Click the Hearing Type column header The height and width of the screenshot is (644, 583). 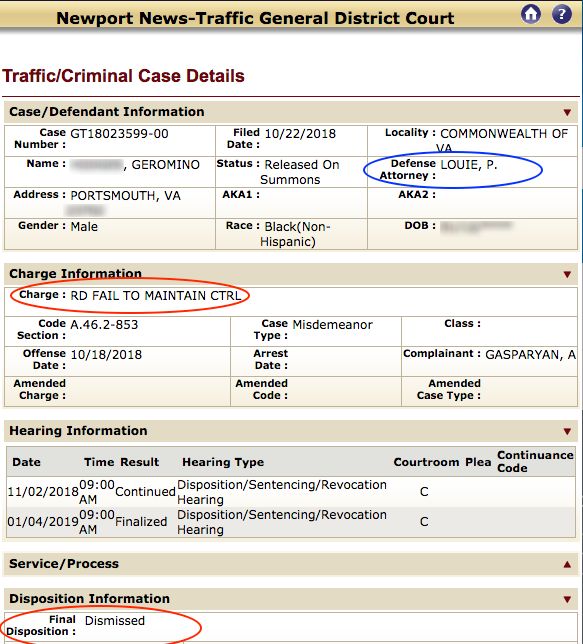(x=223, y=462)
